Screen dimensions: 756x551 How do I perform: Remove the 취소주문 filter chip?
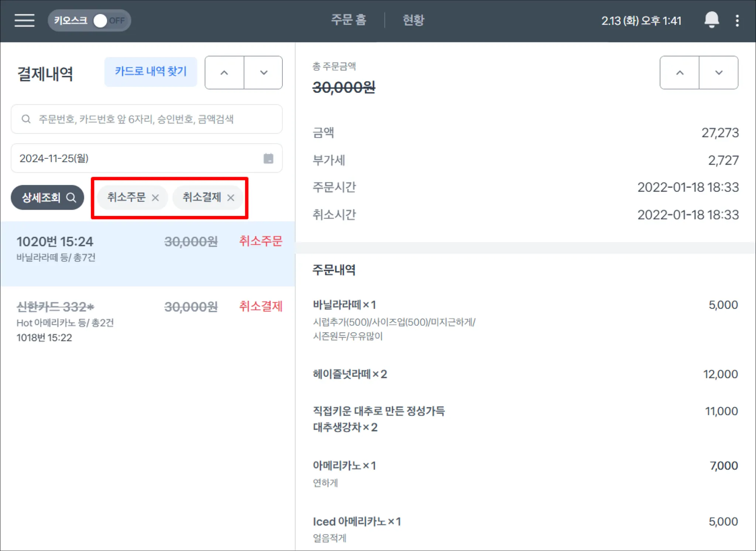(x=155, y=198)
